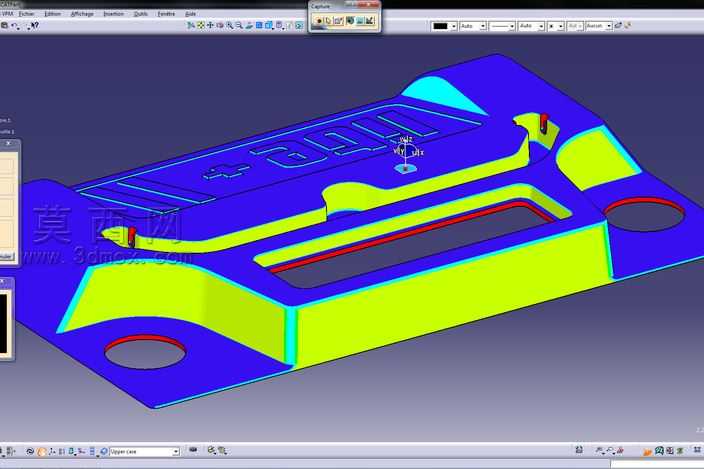Click the orange sphere icon in bottom toolbar

[41, 451]
